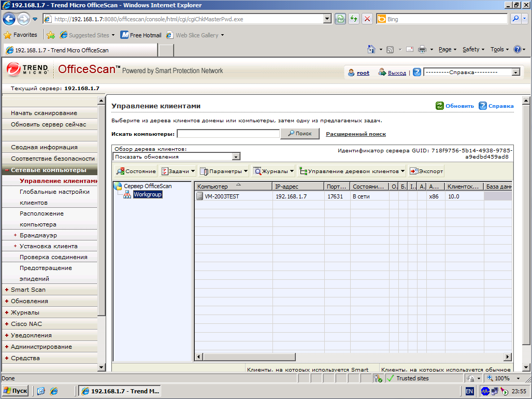532x399 pixels.
Task: Open the Page menu in command bar
Action: point(447,50)
